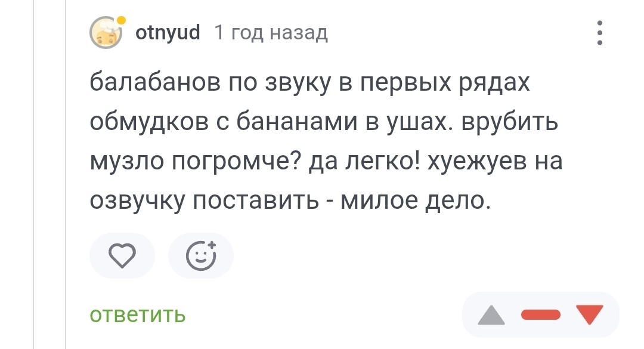The height and width of the screenshot is (349, 644).
Task: Collapse the parent thread via the outer left line
Action: pyautogui.click(x=33, y=179)
